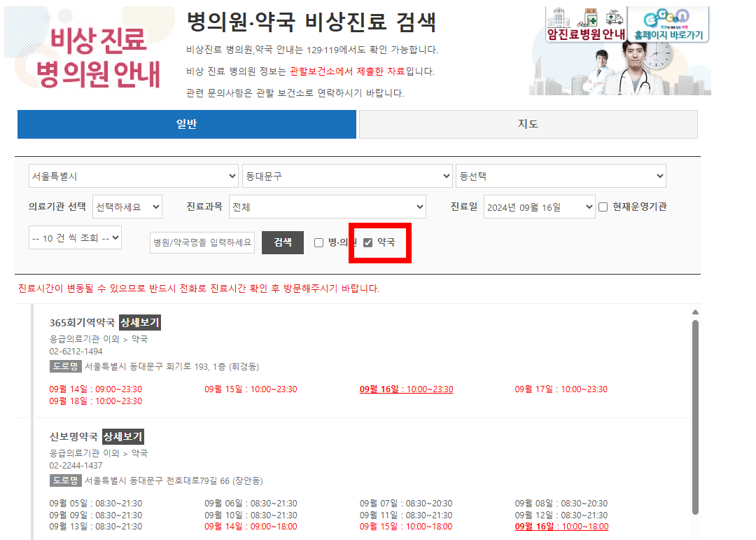Click the hospital building icon on 암진료병원안내 banner
Screen dimensions: 756x540
point(559,17)
